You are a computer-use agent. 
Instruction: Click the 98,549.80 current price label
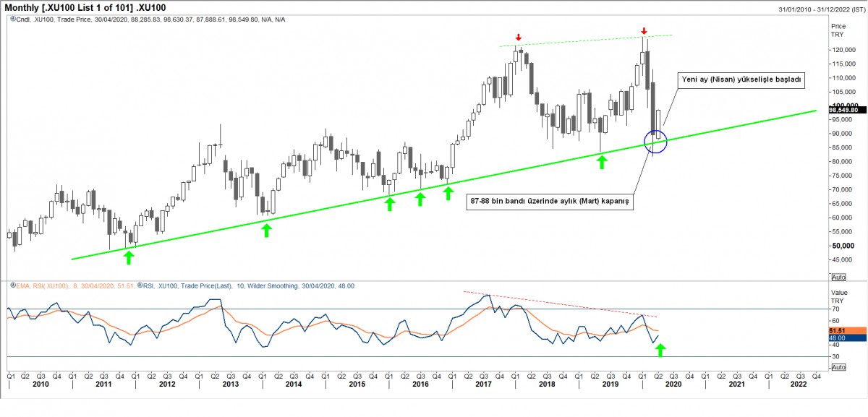pos(843,110)
